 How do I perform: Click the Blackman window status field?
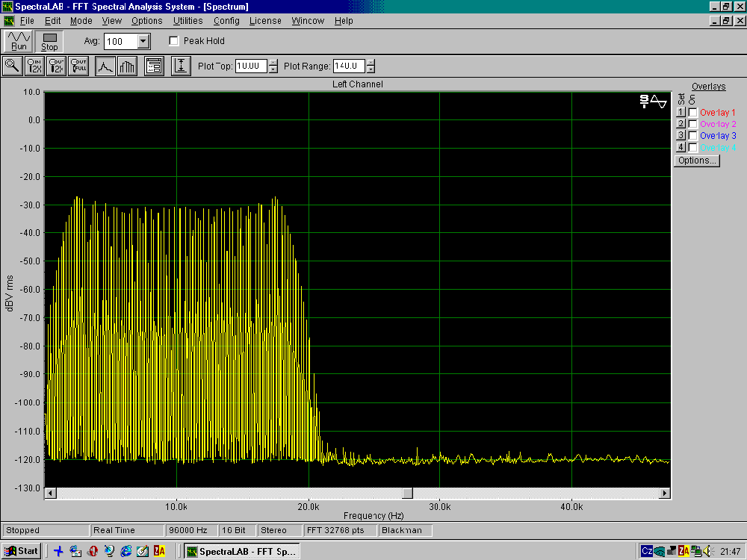tap(405, 530)
